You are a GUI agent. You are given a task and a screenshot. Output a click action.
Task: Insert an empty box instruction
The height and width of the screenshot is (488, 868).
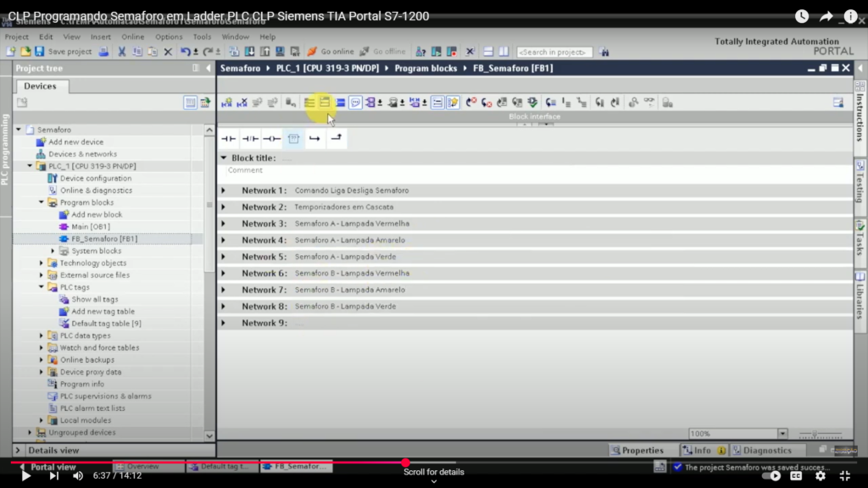(293, 138)
